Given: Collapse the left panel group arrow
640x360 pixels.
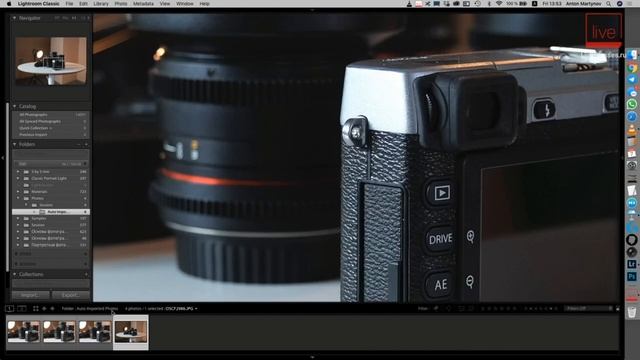Looking at the screenshot, I should point(3,158).
